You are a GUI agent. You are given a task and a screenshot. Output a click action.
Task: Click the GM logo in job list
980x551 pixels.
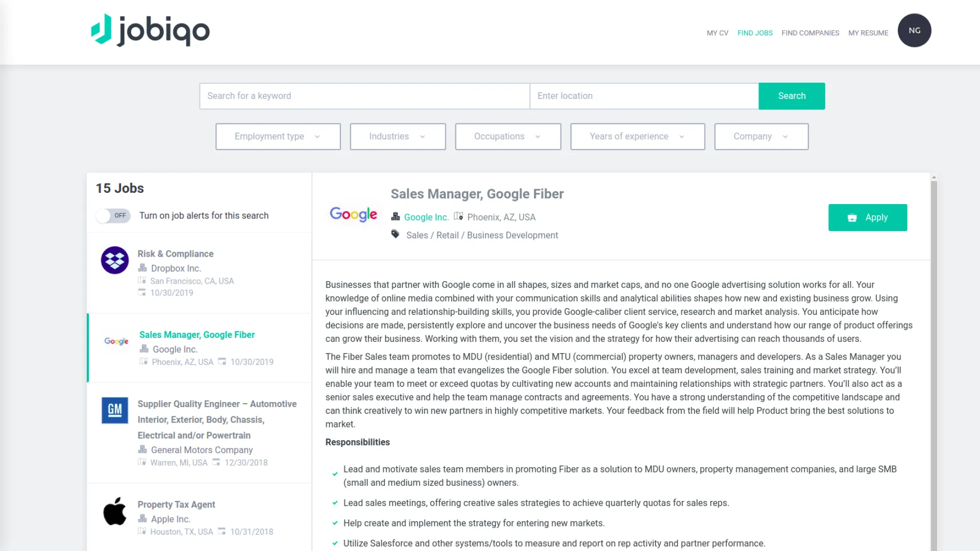115,410
